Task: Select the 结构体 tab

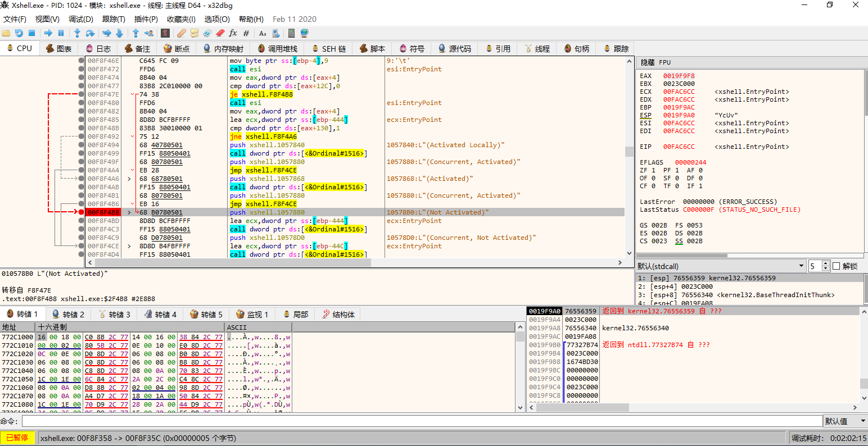Action: (338, 315)
